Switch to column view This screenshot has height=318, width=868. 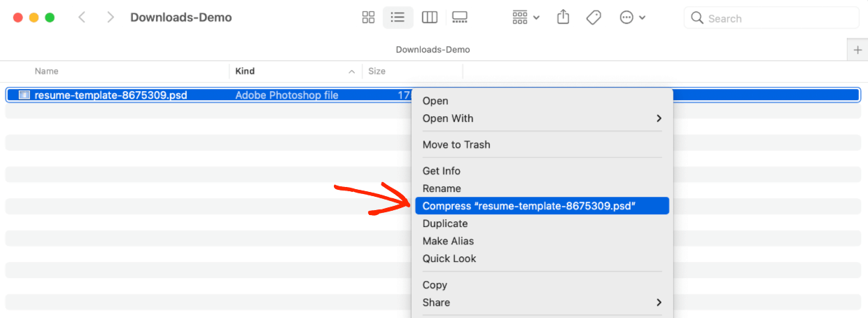click(x=430, y=18)
